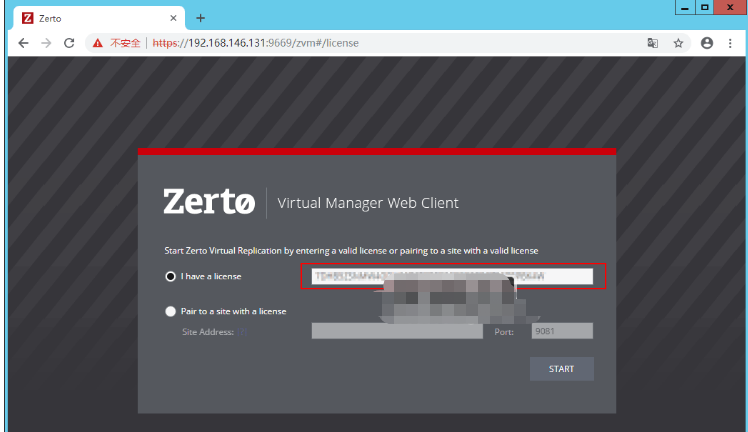The image size is (748, 432).
Task: Click the browser back arrow
Action: [23, 43]
